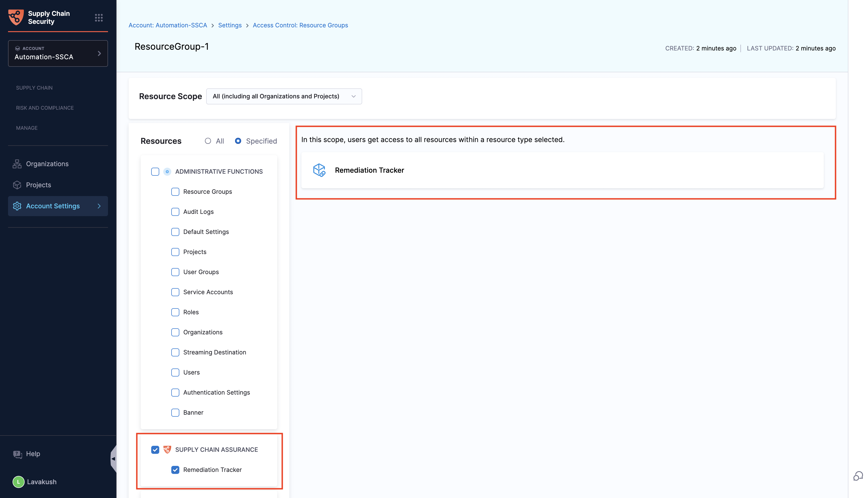Open the module switcher grid icon
The height and width of the screenshot is (498, 868).
click(x=98, y=17)
